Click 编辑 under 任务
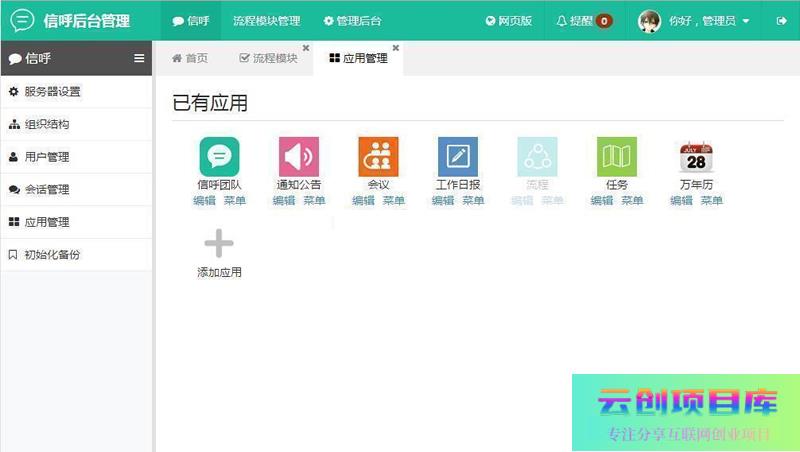Viewport: 800px width, 452px height. click(602, 200)
